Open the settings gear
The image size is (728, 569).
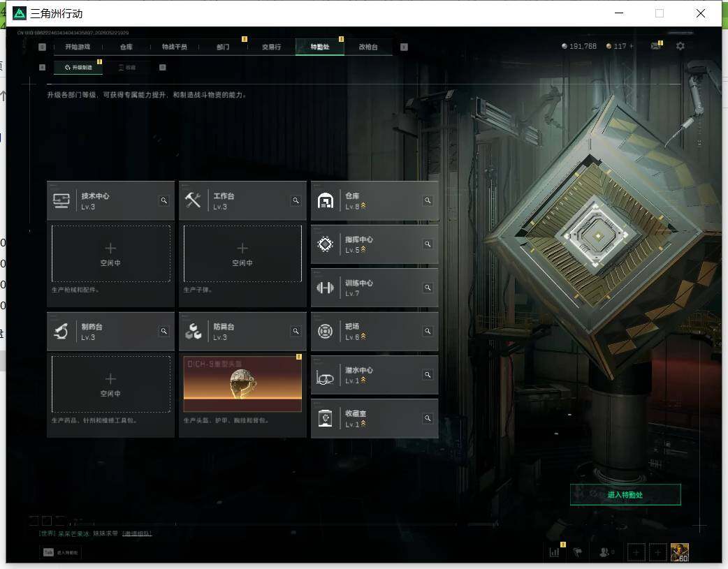pyautogui.click(x=680, y=46)
